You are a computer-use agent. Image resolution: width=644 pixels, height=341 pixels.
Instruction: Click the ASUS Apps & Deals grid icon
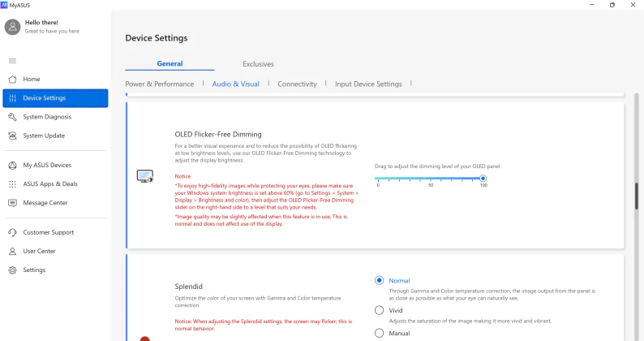tap(13, 183)
